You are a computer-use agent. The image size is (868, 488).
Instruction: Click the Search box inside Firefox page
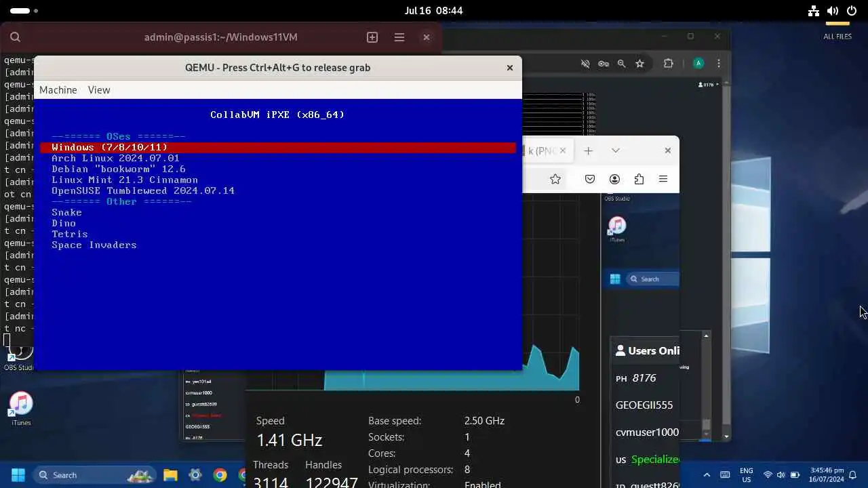(x=653, y=279)
